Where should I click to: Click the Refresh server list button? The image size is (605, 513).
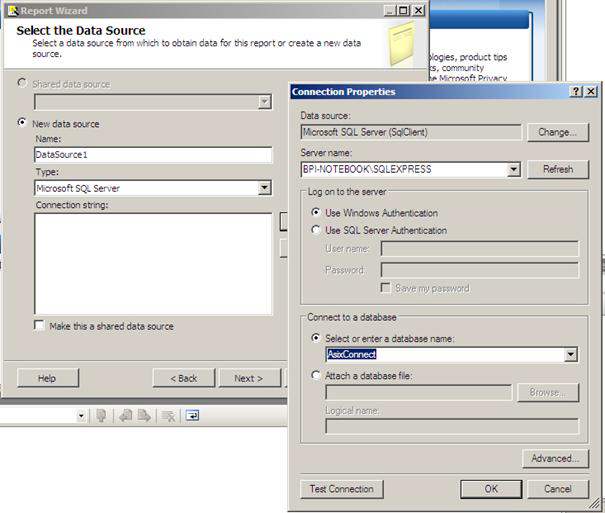coord(558,169)
